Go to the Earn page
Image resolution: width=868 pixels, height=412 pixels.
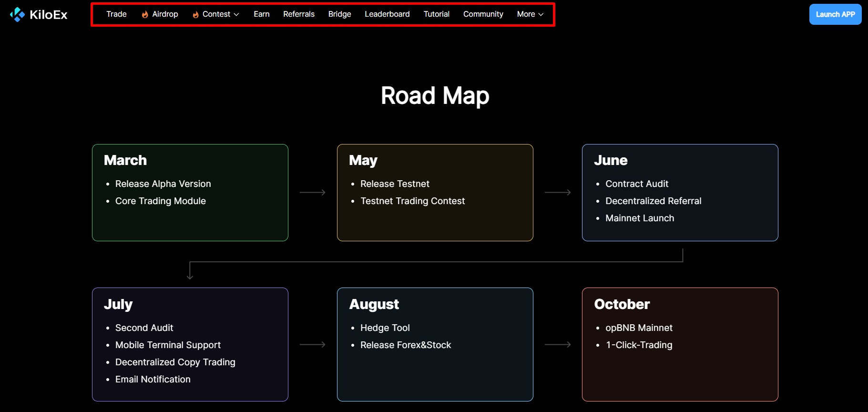pos(262,14)
